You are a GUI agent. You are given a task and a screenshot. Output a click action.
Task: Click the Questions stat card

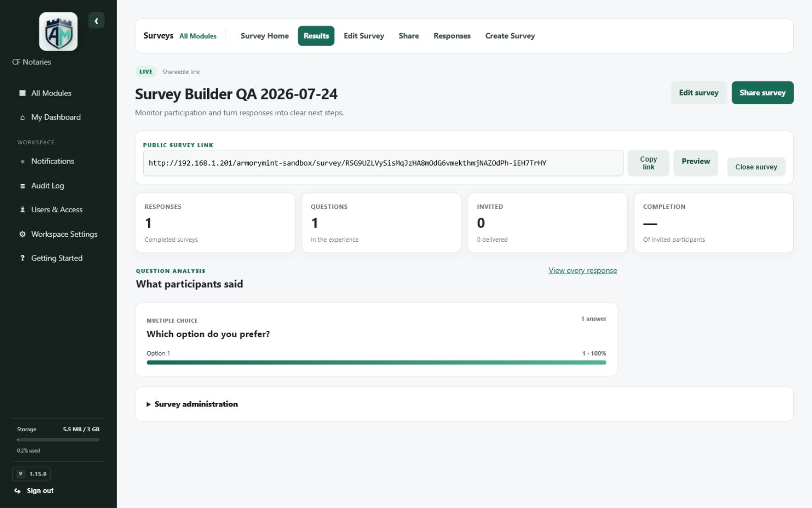click(381, 223)
